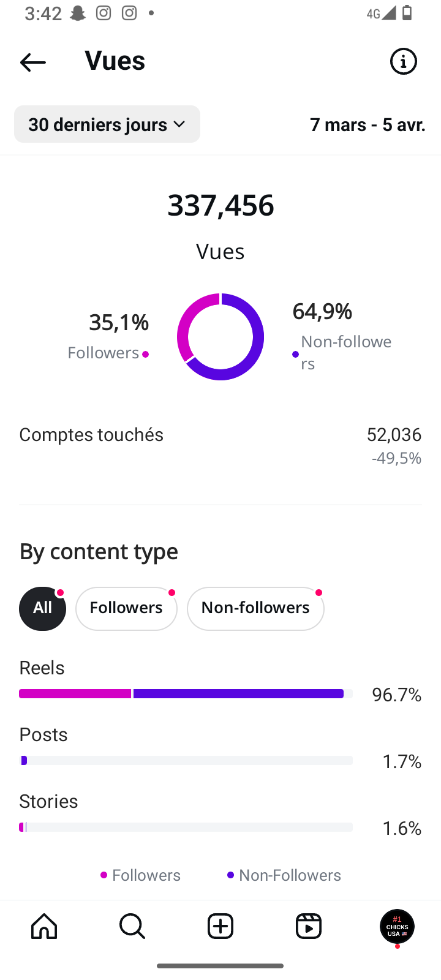This screenshot has width=441, height=980.
Task: Expand the 30 derniers jours dropdown
Action: 107,124
